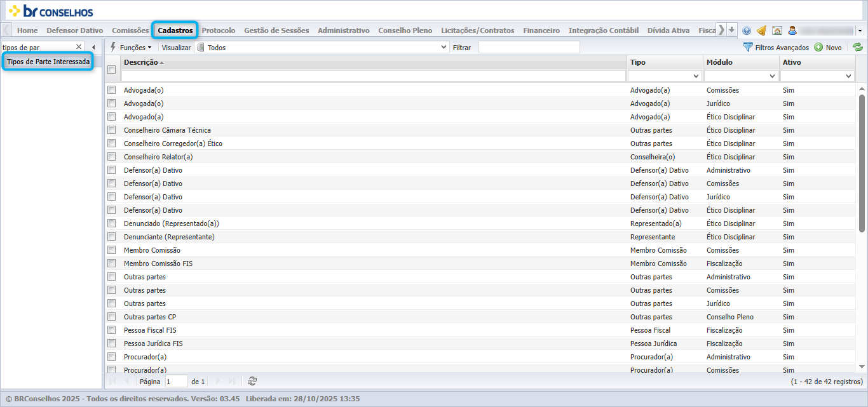868x407 pixels.
Task: Select the Conselheiro Relator(a) row checkbox
Action: click(x=112, y=157)
